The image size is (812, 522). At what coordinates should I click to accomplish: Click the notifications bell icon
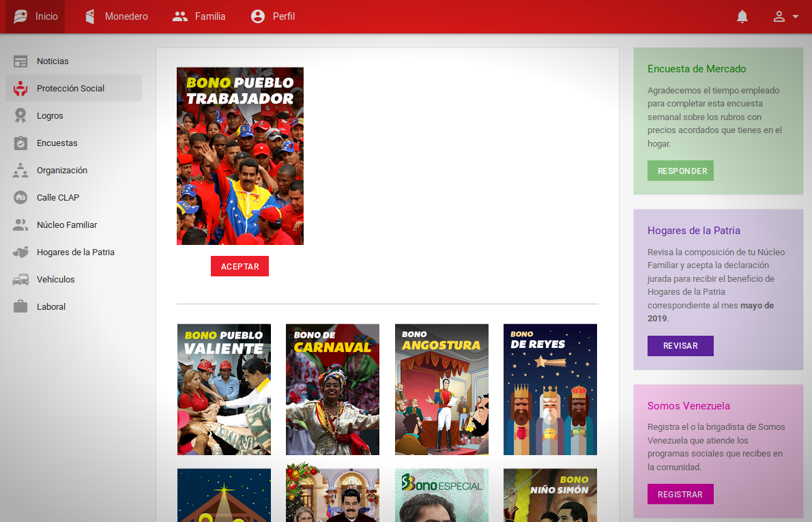tap(742, 16)
